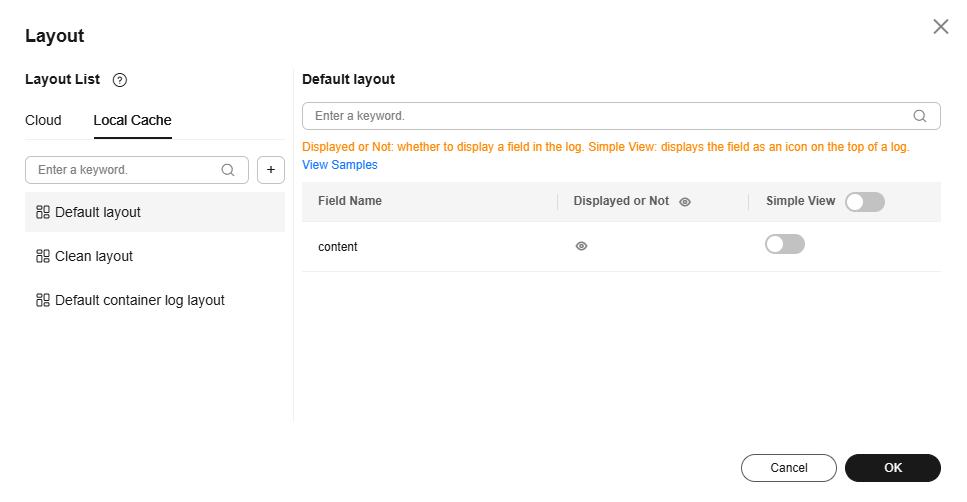The image size is (967, 502).
Task: Focus the layout list keyword search field
Action: (125, 170)
